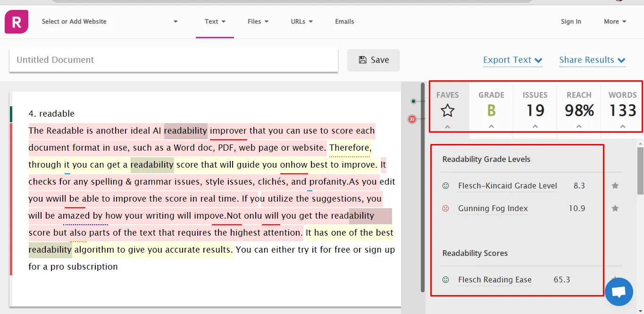Favorite the Gunning Fog Index star
This screenshot has height=314, width=644.
(615, 208)
